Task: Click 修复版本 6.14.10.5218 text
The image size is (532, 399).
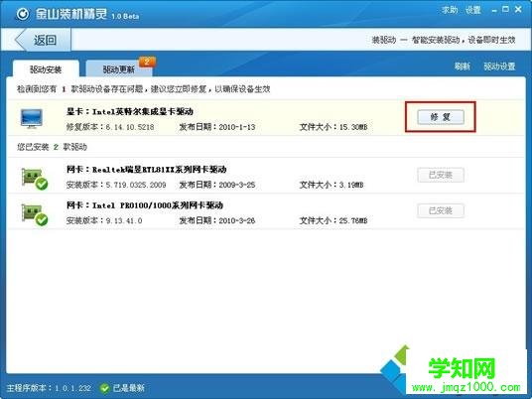Action: pyautogui.click(x=110, y=127)
